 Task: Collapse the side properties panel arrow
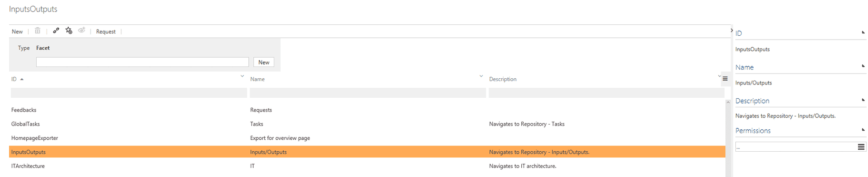[x=732, y=31]
